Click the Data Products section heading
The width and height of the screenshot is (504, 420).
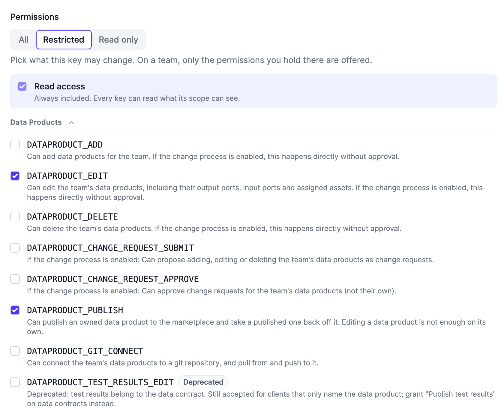coord(36,122)
